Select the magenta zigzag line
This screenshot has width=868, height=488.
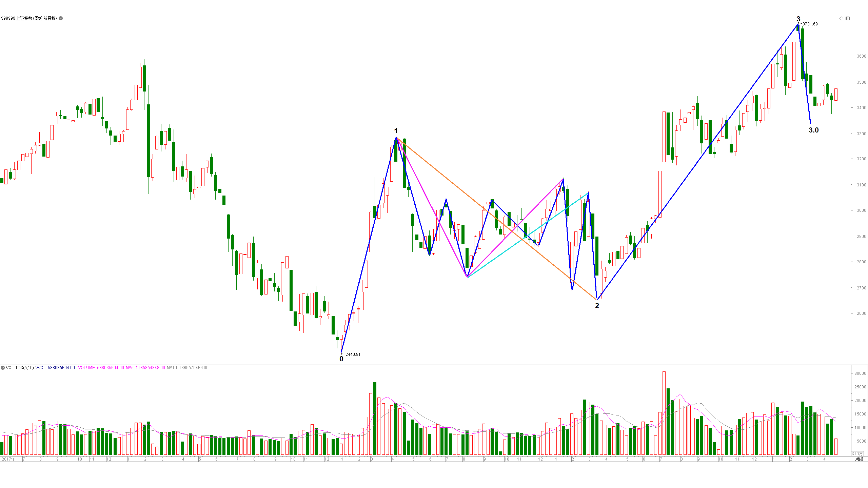click(x=431, y=207)
